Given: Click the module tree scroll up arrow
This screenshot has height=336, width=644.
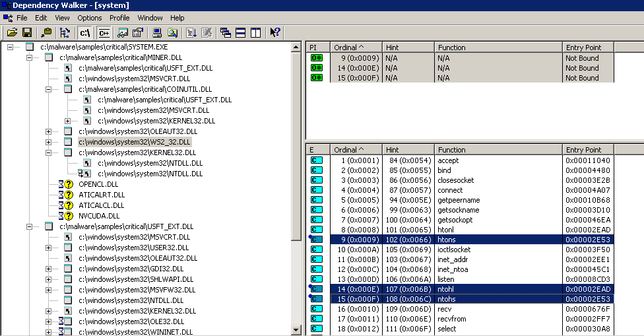Looking at the screenshot, I should click(296, 47).
